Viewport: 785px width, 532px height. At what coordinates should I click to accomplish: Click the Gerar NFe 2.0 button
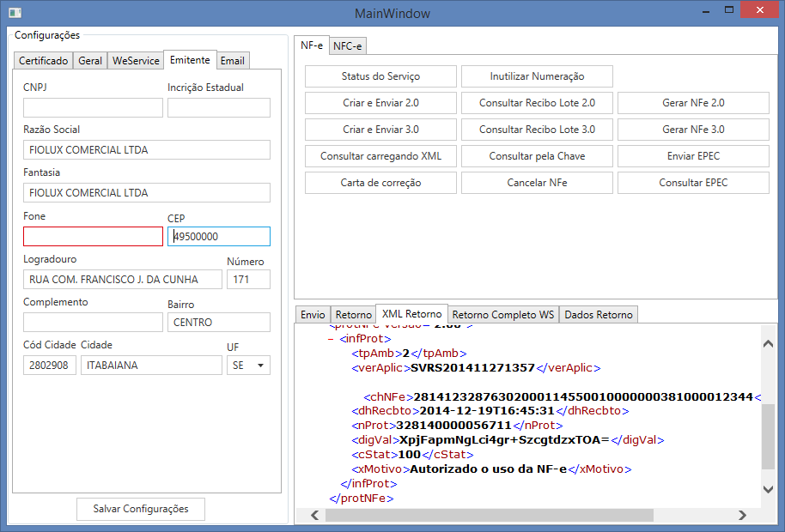693,102
